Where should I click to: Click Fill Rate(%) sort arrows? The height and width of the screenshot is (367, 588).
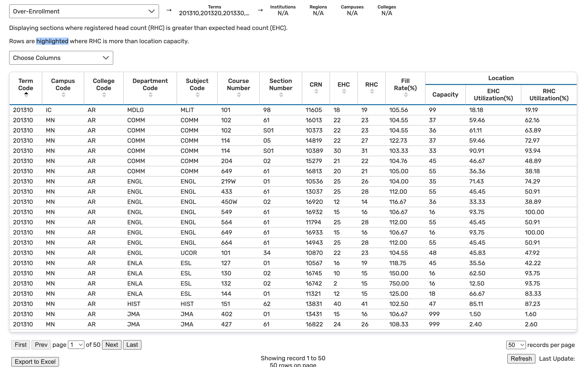(x=406, y=95)
